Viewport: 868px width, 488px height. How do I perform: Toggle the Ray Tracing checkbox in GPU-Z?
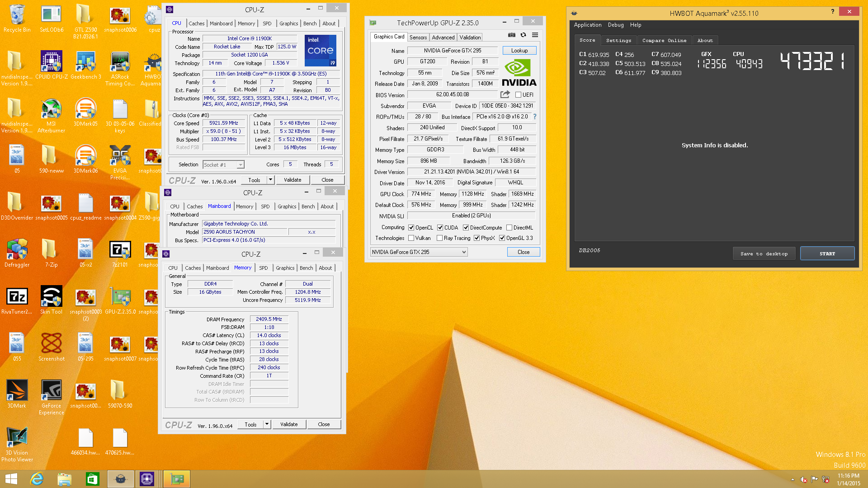pos(440,238)
